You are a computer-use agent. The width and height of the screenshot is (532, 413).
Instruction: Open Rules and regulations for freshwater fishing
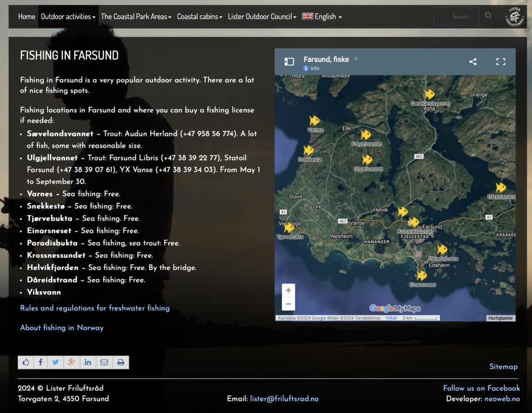[95, 308]
